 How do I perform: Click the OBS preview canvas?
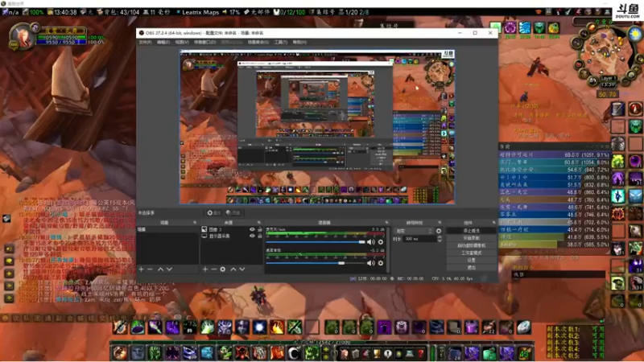[317, 127]
